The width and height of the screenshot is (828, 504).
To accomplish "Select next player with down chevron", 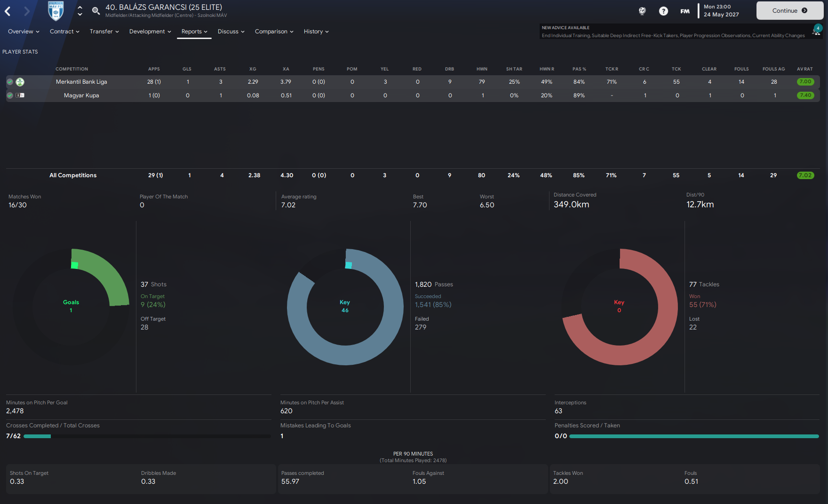I will tap(80, 15).
